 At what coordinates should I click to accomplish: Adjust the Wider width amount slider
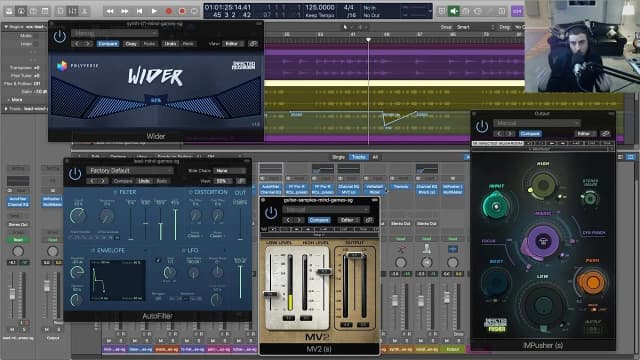tap(156, 100)
